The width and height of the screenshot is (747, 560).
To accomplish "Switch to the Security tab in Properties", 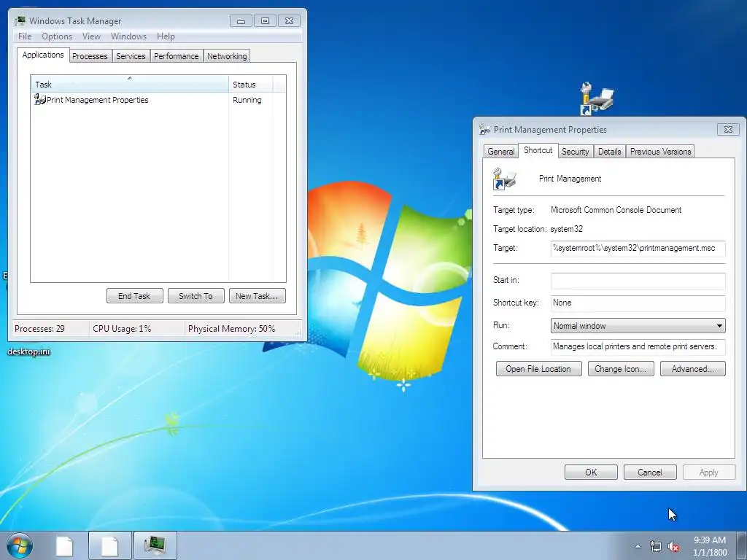I will pos(575,152).
